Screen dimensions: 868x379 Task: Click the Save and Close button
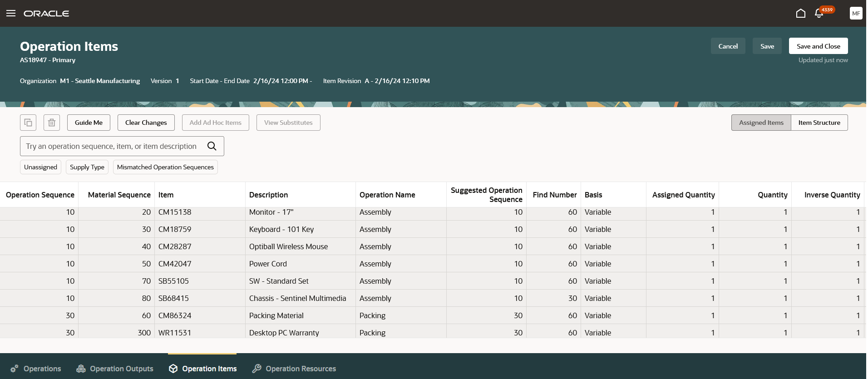click(x=818, y=46)
